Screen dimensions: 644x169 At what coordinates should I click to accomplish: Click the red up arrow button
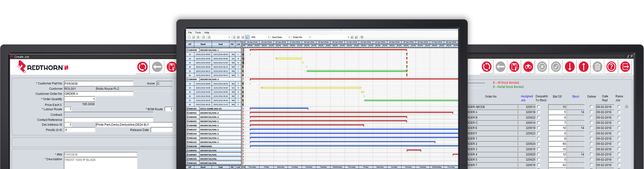point(584,67)
